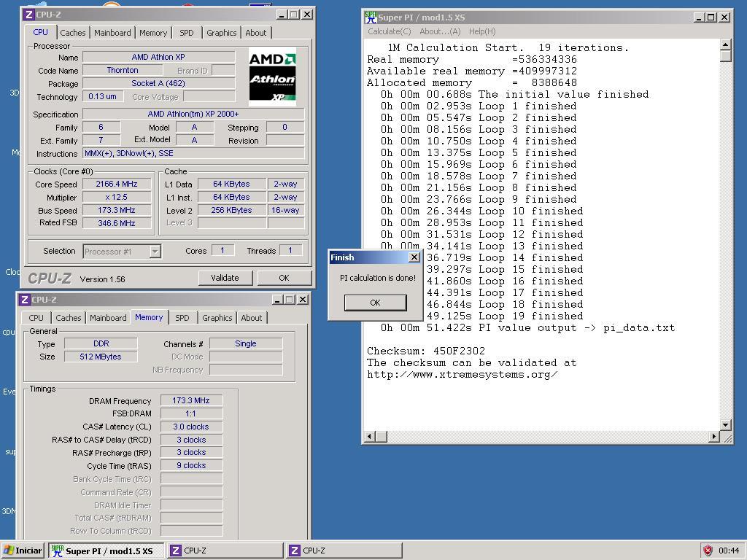Click the CPU-Z icon in Memory window title bar
Image resolution: width=747 pixels, height=560 pixels.
tap(25, 300)
